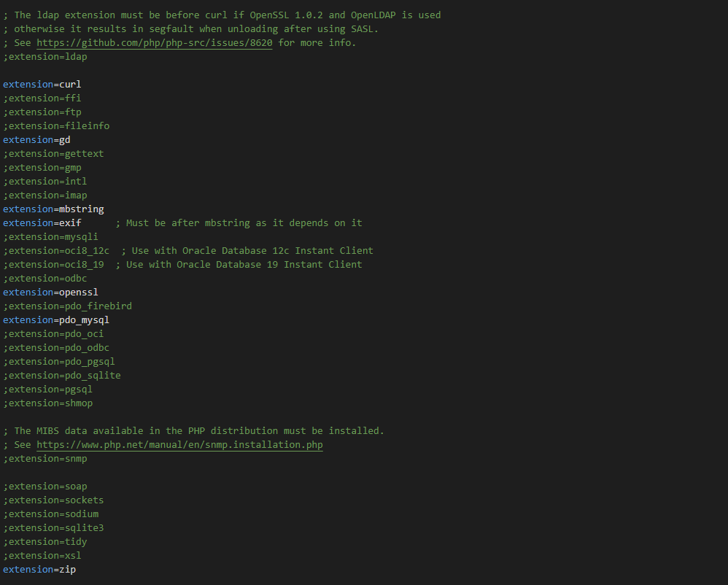Place cursor on the ;extension=sockets line

(53, 500)
